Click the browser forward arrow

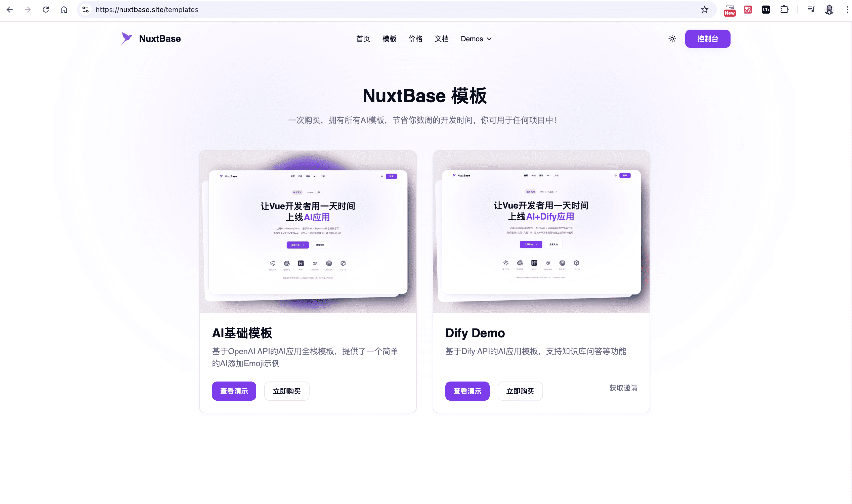tap(27, 10)
